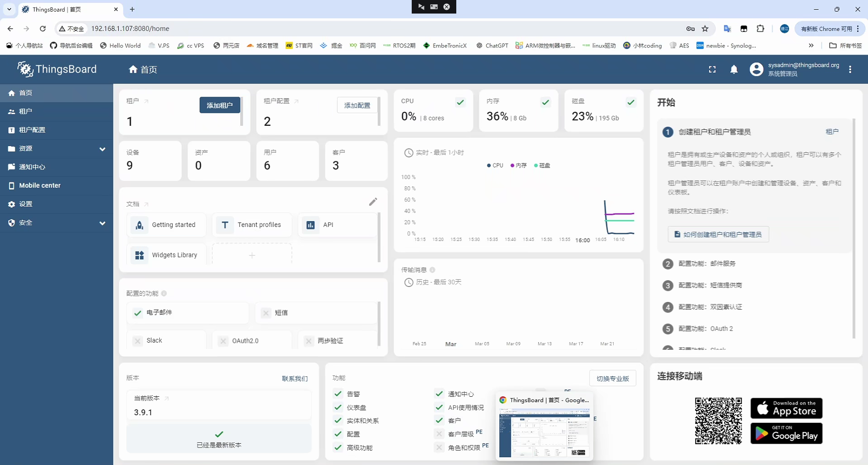Screen dimensions: 868x465
Task: Open Getting started documentation
Action: pyautogui.click(x=166, y=225)
